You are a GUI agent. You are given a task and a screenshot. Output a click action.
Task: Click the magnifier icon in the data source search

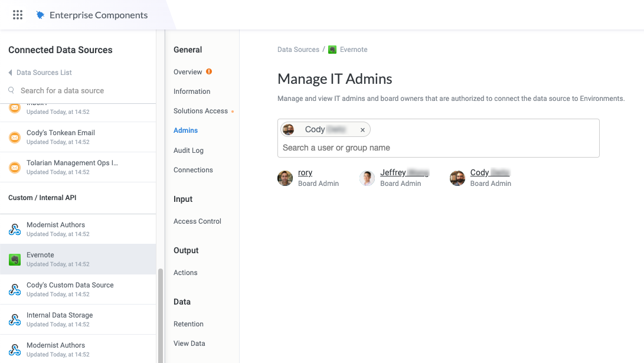click(12, 90)
